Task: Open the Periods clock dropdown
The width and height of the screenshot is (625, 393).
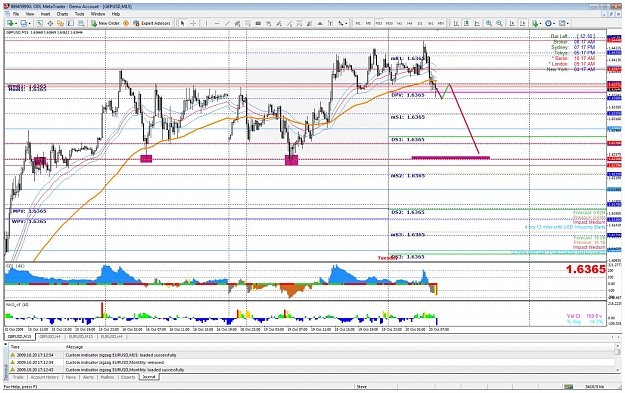Action: point(550,23)
